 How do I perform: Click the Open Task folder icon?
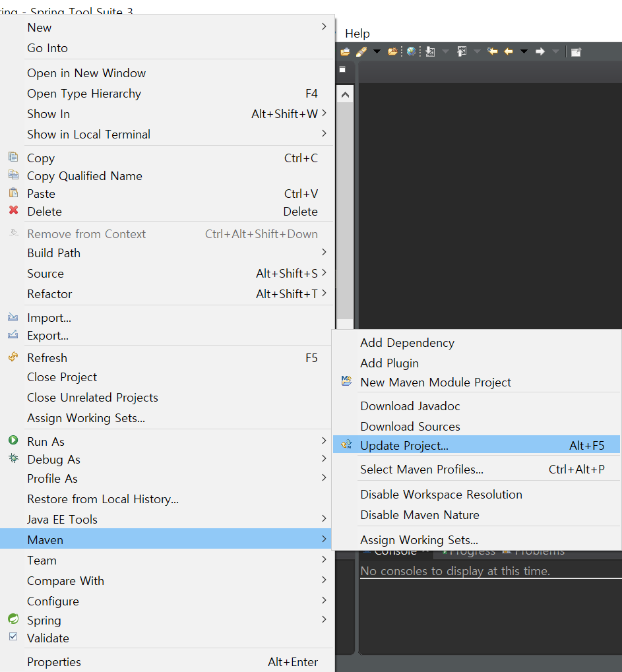coord(392,51)
